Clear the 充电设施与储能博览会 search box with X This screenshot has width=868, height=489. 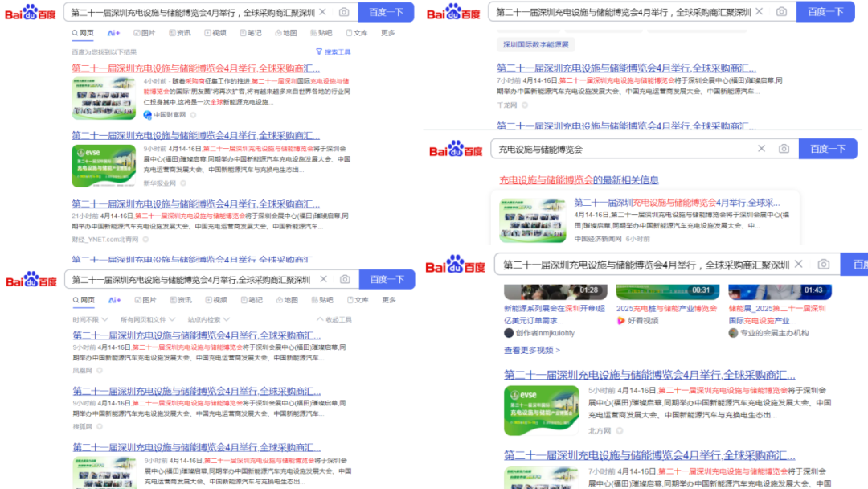tap(761, 149)
